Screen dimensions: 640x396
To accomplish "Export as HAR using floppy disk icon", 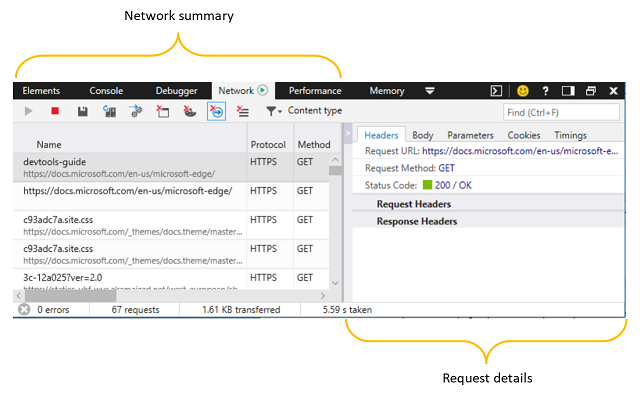I will pos(82,111).
